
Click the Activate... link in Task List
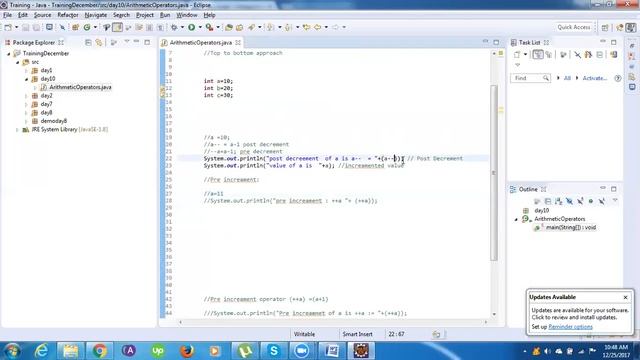pyautogui.click(x=594, y=78)
